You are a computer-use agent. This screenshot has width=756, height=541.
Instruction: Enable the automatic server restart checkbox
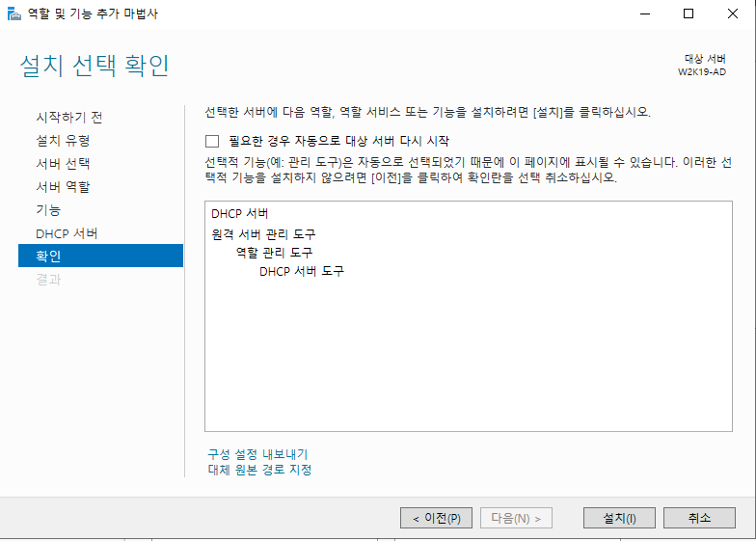pos(212,141)
